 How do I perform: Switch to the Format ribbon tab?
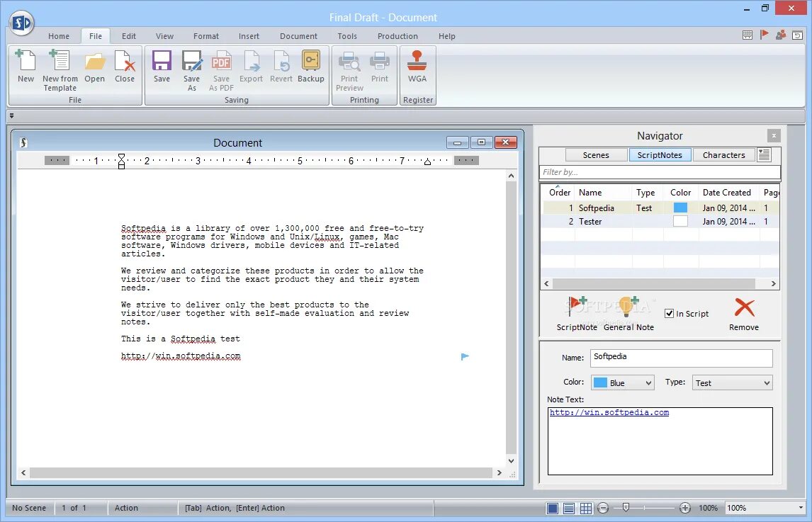point(206,36)
